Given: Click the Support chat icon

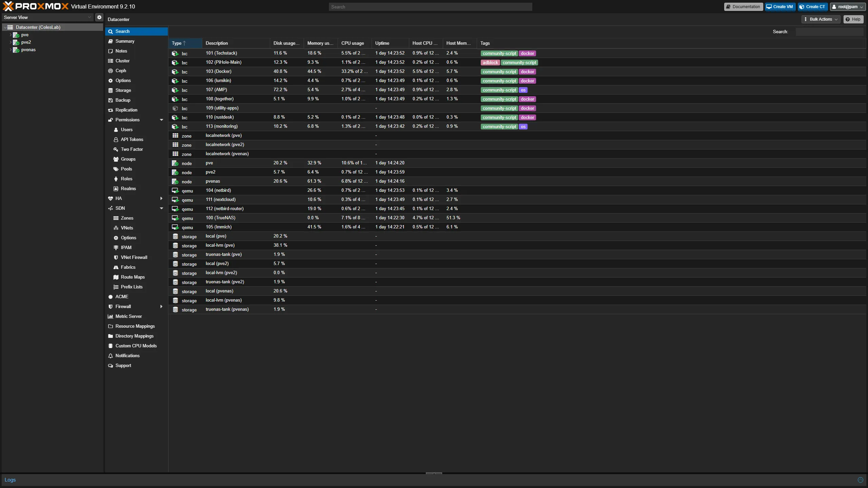Looking at the screenshot, I should [111, 366].
